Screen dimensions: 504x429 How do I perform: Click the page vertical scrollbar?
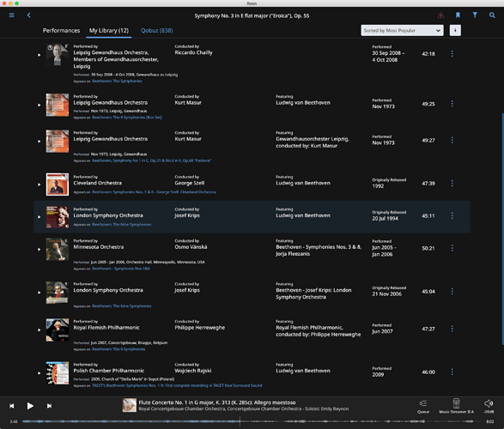coord(502,228)
